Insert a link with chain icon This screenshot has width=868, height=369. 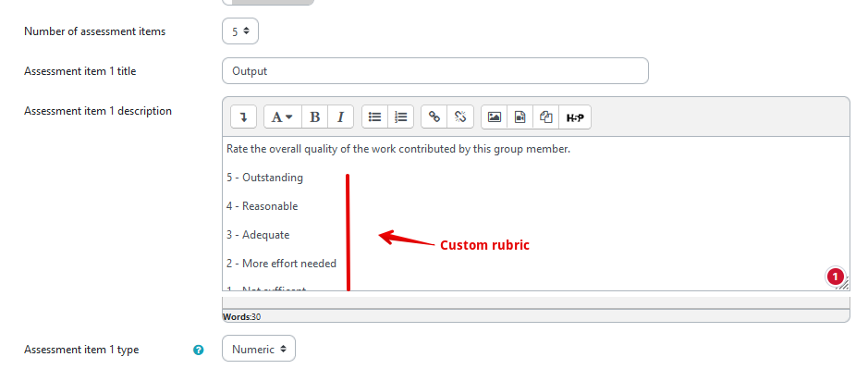click(x=434, y=117)
